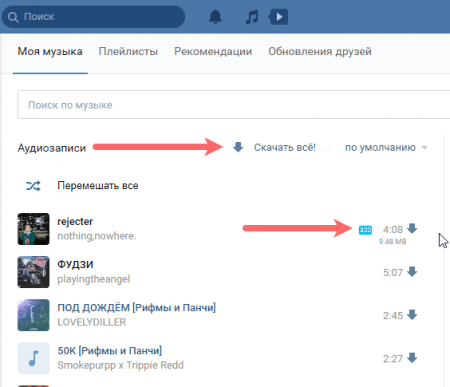Screen dimensions: 450x387
Task: Click the music note placeholder for 50K track
Action: pos(33,358)
